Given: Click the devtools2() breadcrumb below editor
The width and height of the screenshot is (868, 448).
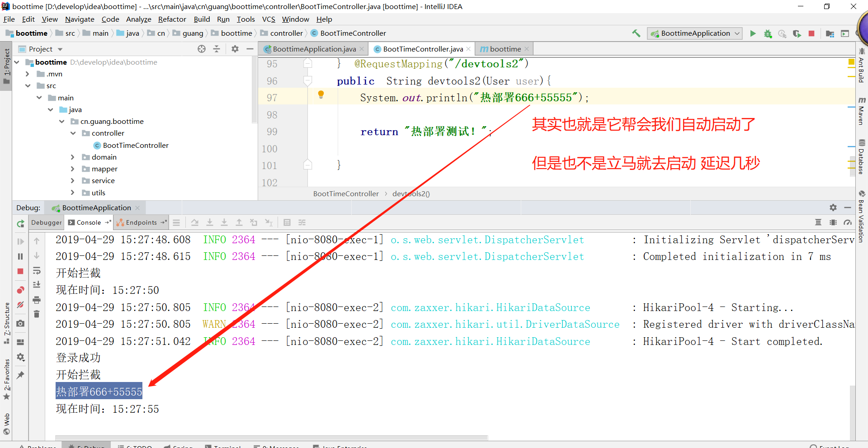Looking at the screenshot, I should [410, 194].
